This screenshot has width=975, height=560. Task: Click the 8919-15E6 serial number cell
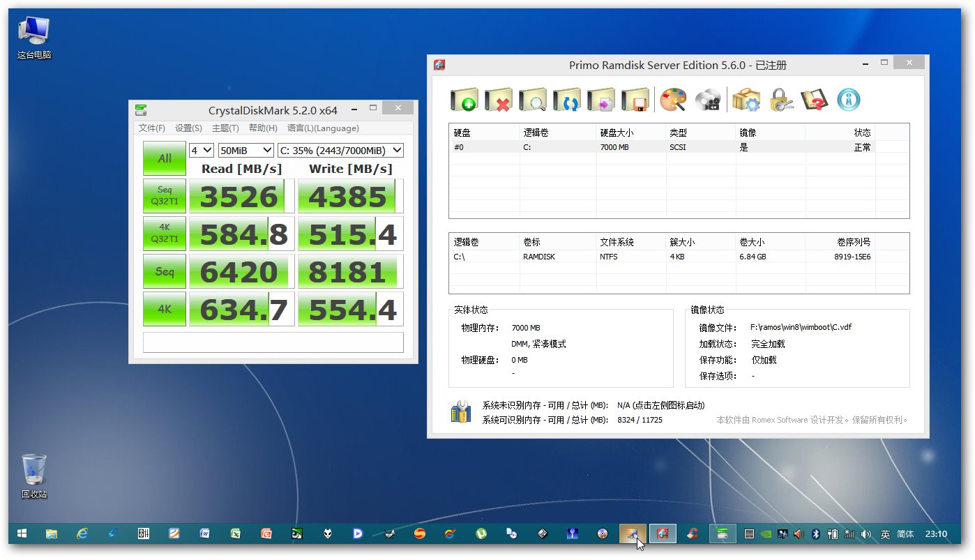pyautogui.click(x=854, y=257)
